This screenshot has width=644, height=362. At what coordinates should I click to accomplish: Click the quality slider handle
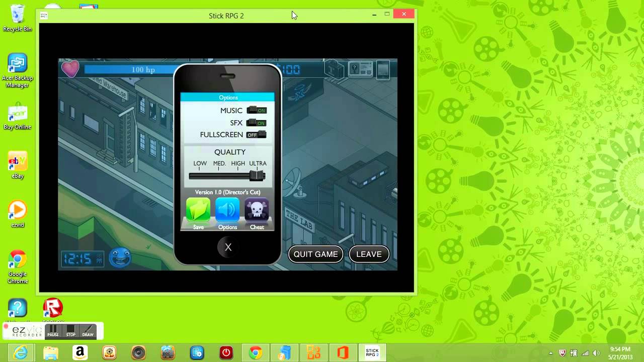(257, 175)
